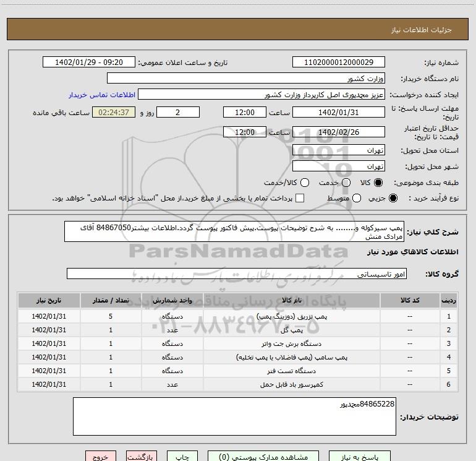Click the price validity time 12:00 field
Viewport: 476px width, 461px height.
point(245,132)
